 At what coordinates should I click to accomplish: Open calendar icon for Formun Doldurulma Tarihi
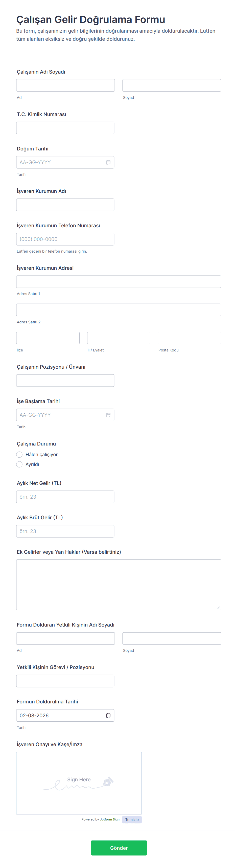(x=108, y=715)
